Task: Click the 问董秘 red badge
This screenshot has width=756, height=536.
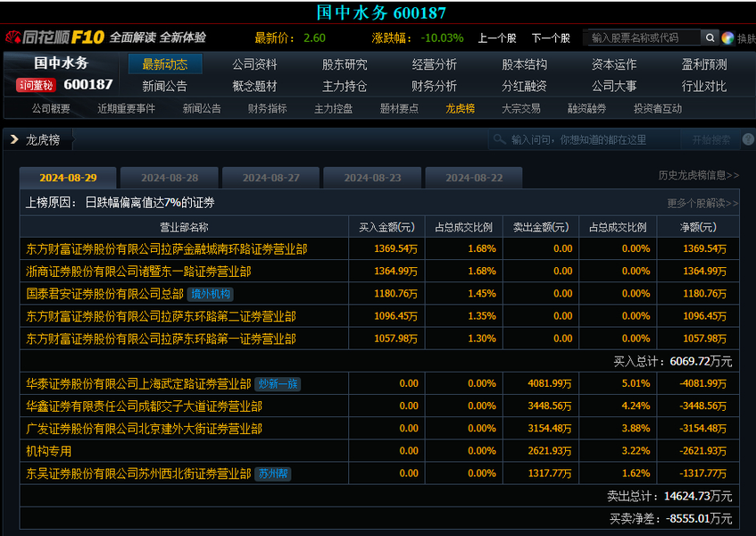Action: [37, 86]
